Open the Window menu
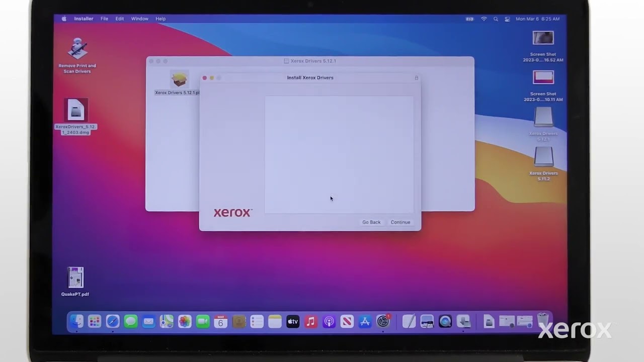Viewport: 644px width, 362px height. (140, 19)
